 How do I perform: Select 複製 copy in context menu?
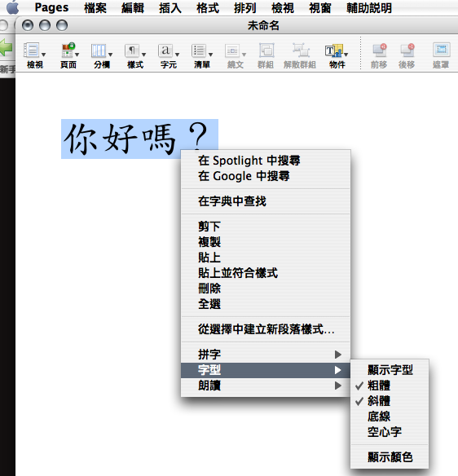tap(266, 241)
